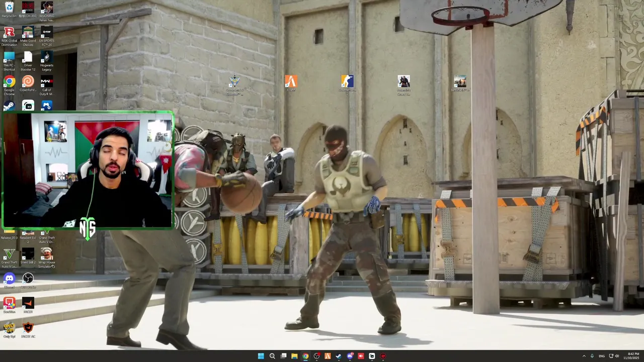Viewport: 644px width, 362px height.
Task: Open taskbar Search
Action: [272, 356]
